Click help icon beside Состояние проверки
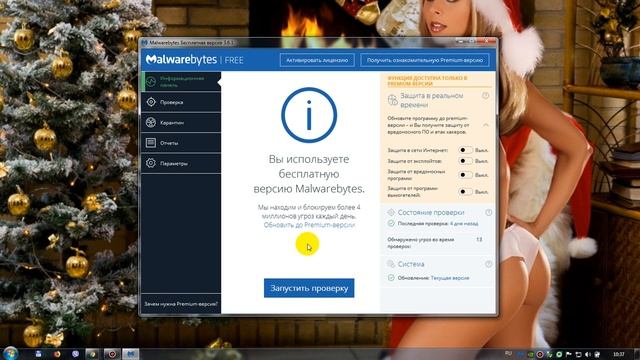640x360 pixels. pos(489,213)
